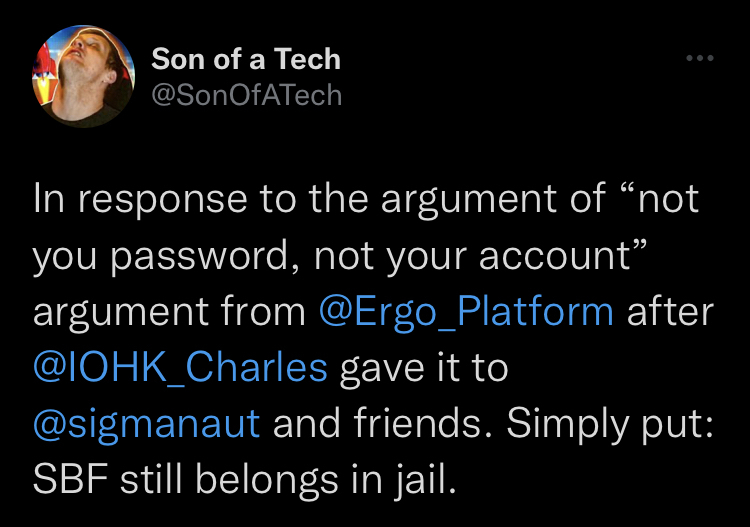The height and width of the screenshot is (527, 750).
Task: Open the @sigmanaut mention link
Action: pyautogui.click(x=146, y=424)
